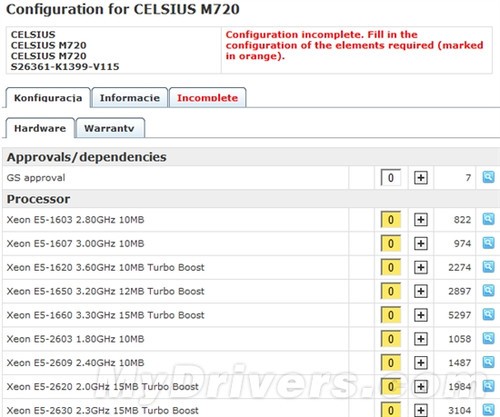
Task: Add one Xeon E5-1603 with plus button
Action: pyautogui.click(x=421, y=220)
